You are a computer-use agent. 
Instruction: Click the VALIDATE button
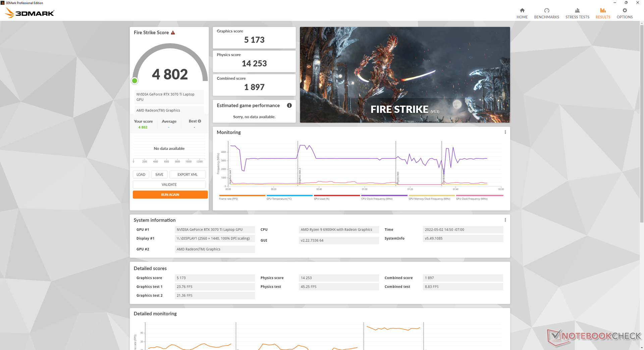coord(169,184)
